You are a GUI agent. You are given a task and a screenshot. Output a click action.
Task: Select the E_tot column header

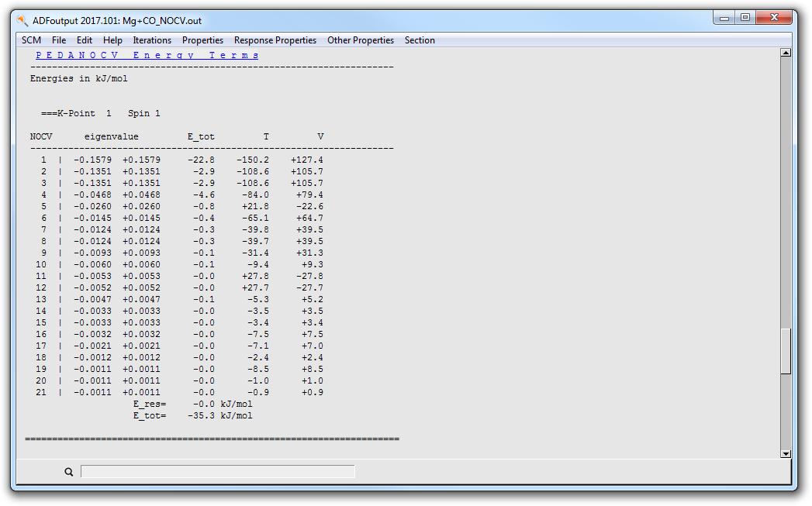pyautogui.click(x=201, y=136)
